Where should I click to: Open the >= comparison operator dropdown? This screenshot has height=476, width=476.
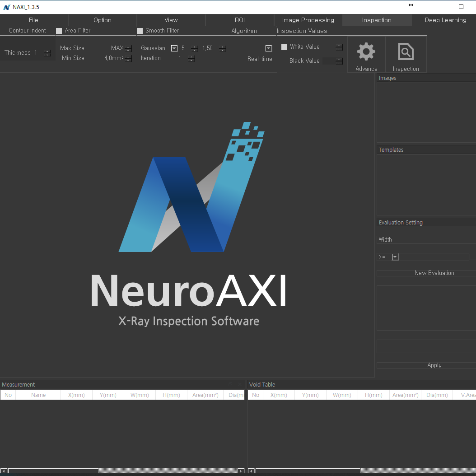[x=395, y=257]
